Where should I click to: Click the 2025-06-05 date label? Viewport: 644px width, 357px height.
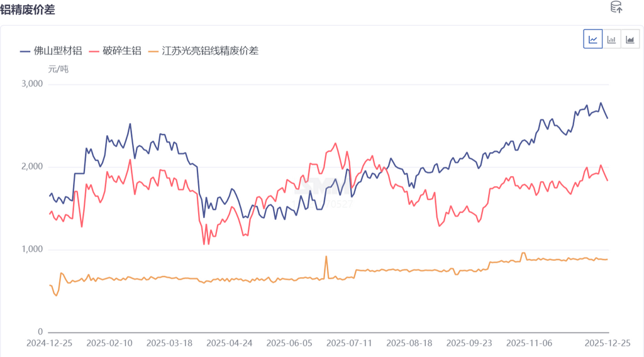pos(289,343)
